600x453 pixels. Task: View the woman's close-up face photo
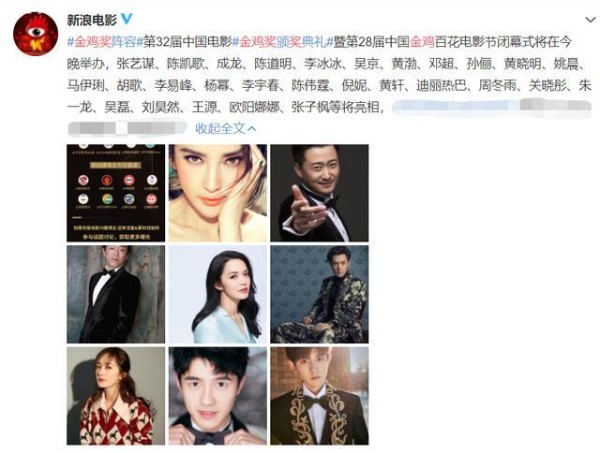pos(218,193)
